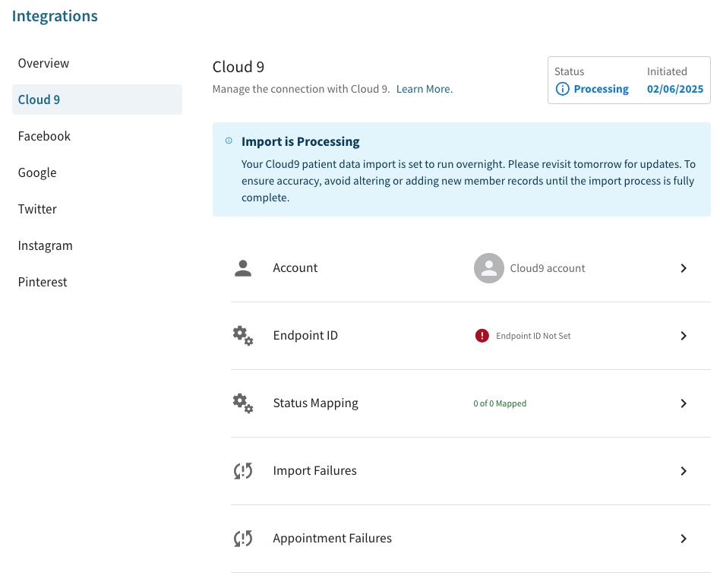Click the 'Initiated' label
Viewport: 720px width, 588px height.
[667, 71]
